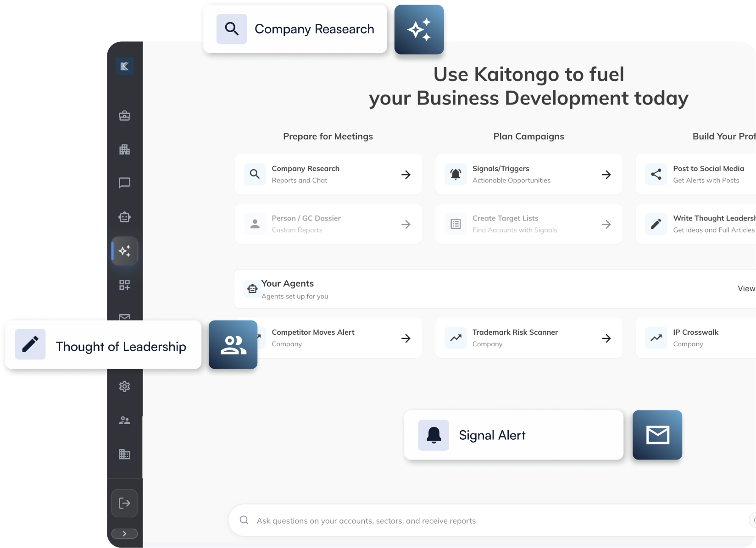Click the IP Crosswalk title

point(696,332)
